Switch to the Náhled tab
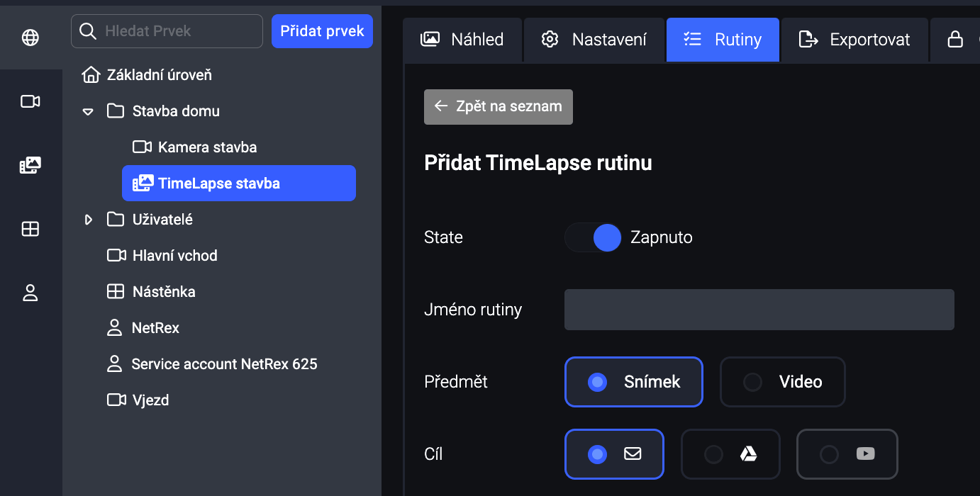Screen dimensions: 980x496 [x=462, y=40]
